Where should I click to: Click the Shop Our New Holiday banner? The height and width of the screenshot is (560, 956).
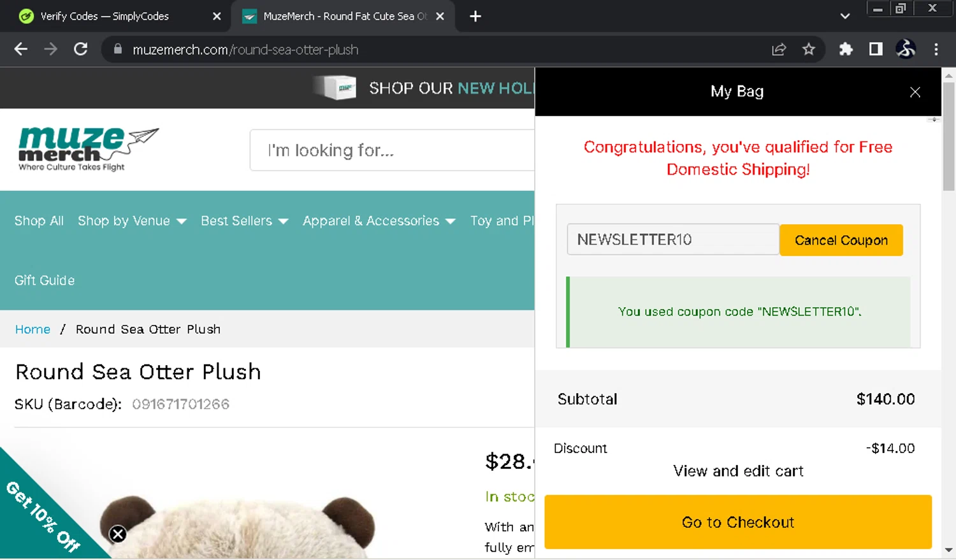pos(451,88)
